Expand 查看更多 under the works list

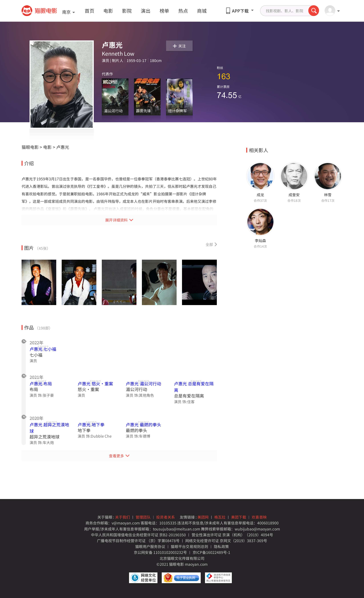tap(119, 456)
